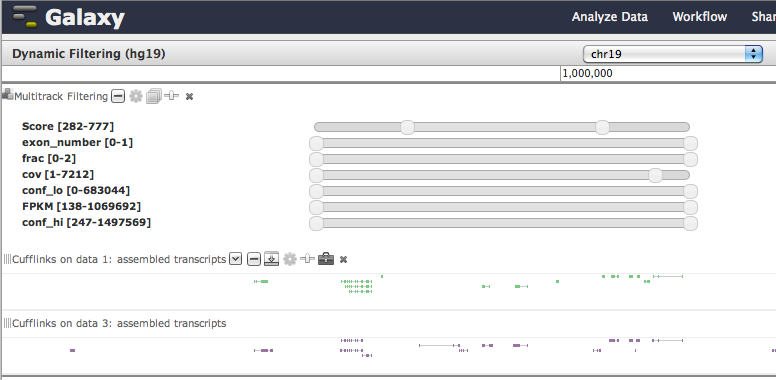Image resolution: width=776 pixels, height=380 pixels.
Task: Open display mode dropdown for Cufflinks data 1
Action: [236, 259]
